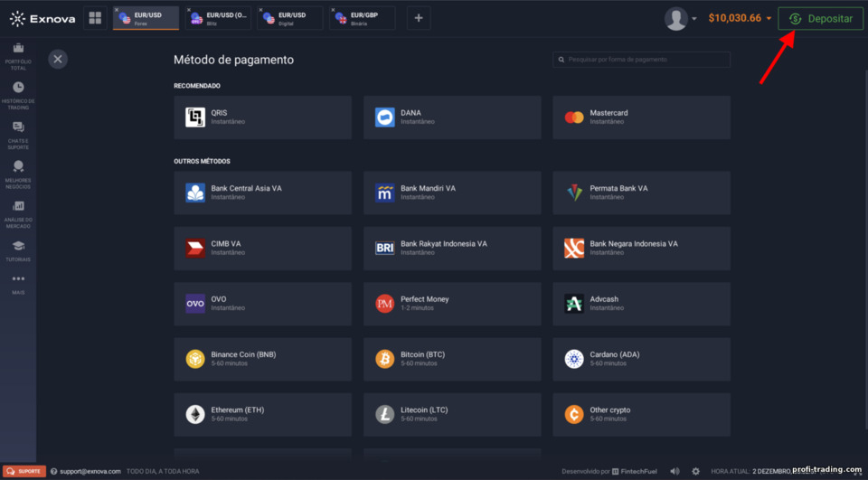
Task: Click the TODO DIA, A TODA HORA text
Action: point(163,471)
